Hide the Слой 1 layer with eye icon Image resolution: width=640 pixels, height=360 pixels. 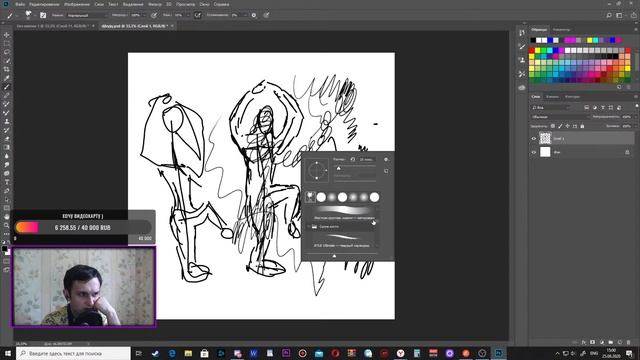[534, 139]
